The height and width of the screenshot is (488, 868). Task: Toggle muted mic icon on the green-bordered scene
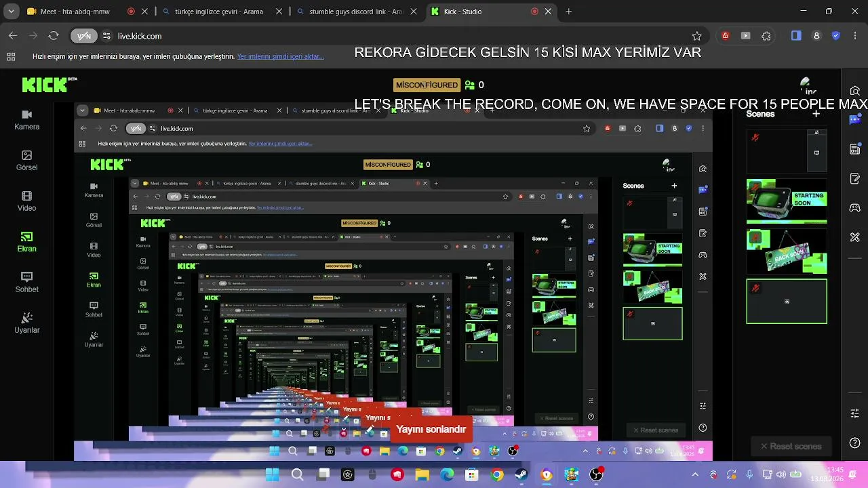[755, 288]
